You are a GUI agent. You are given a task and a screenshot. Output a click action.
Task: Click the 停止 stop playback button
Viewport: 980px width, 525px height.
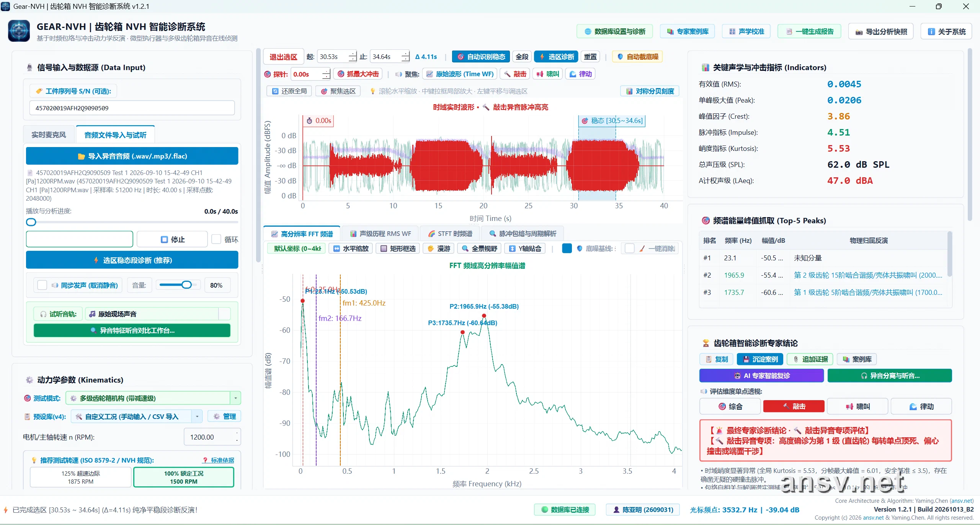pos(172,239)
